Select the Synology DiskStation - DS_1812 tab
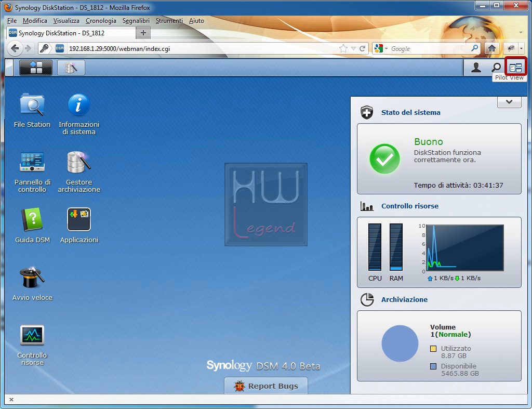The width and height of the screenshot is (532, 409). 71,33
